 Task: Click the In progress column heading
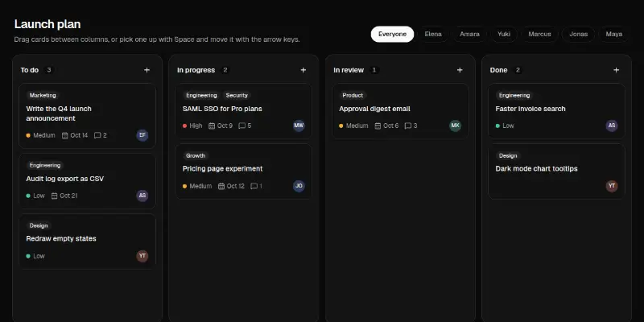(196, 70)
